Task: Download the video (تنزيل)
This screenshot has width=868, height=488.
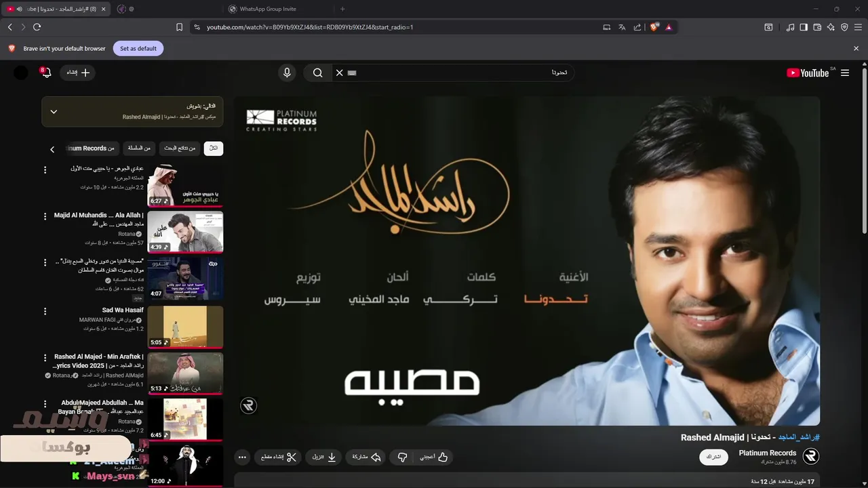Action: tap(324, 457)
